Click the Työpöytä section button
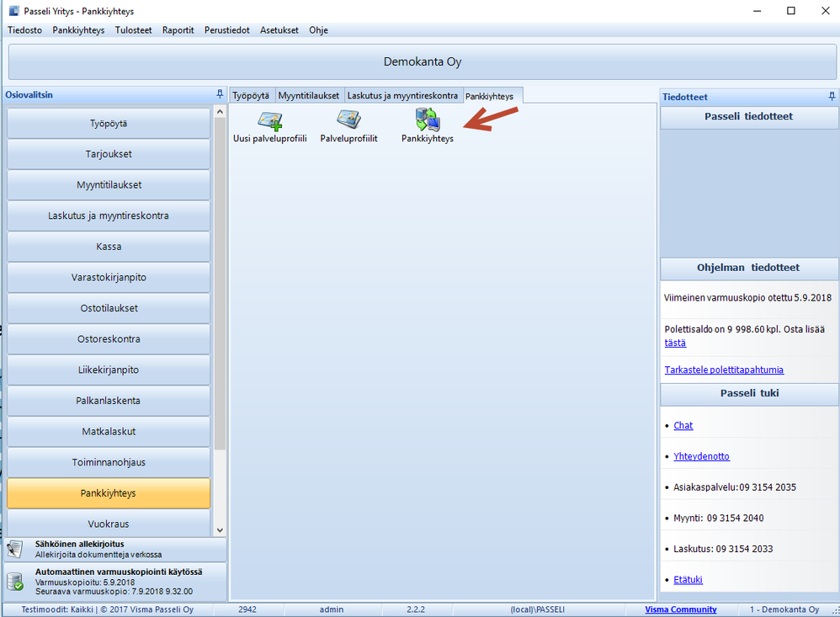The height and width of the screenshot is (617, 840). [109, 123]
